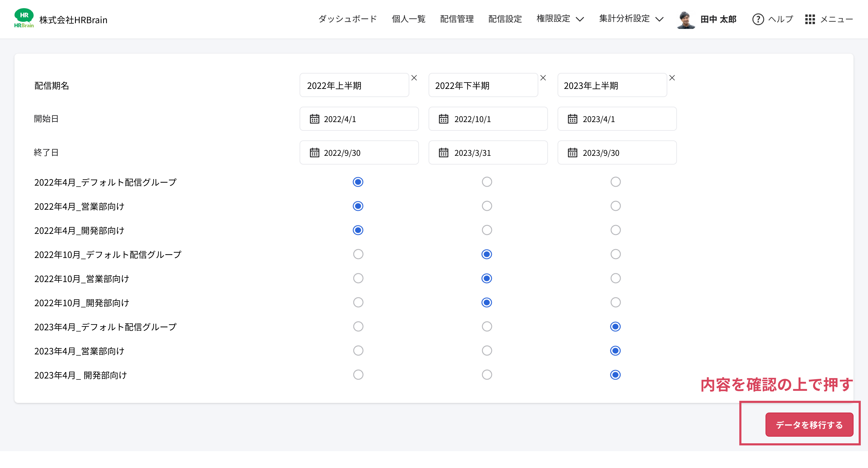This screenshot has height=468, width=868.
Task: Remove the 2022年上半期 period column
Action: (x=414, y=78)
